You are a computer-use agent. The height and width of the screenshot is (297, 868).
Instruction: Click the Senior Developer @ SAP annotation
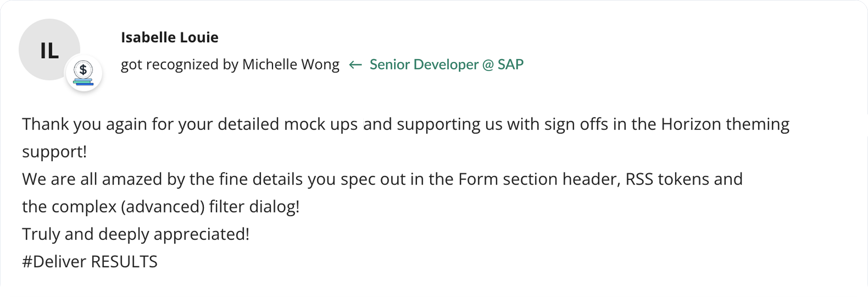(x=446, y=65)
